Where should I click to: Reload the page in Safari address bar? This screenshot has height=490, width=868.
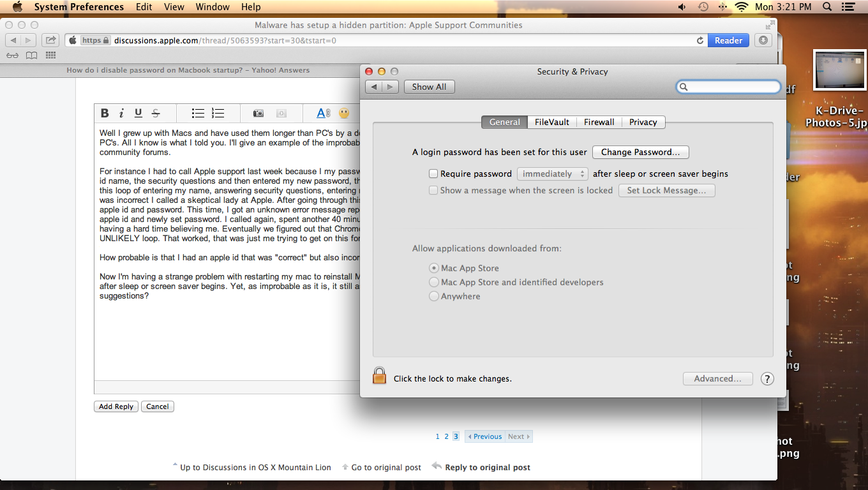pos(700,40)
